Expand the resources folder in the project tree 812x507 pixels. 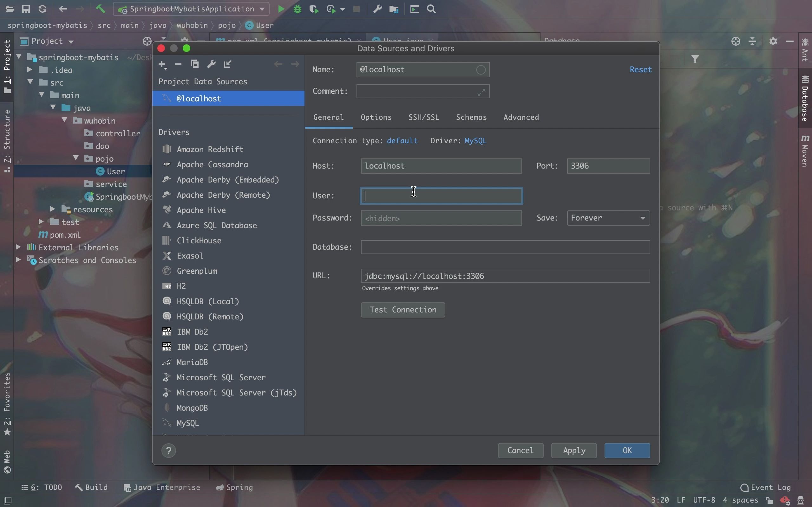[x=53, y=209]
